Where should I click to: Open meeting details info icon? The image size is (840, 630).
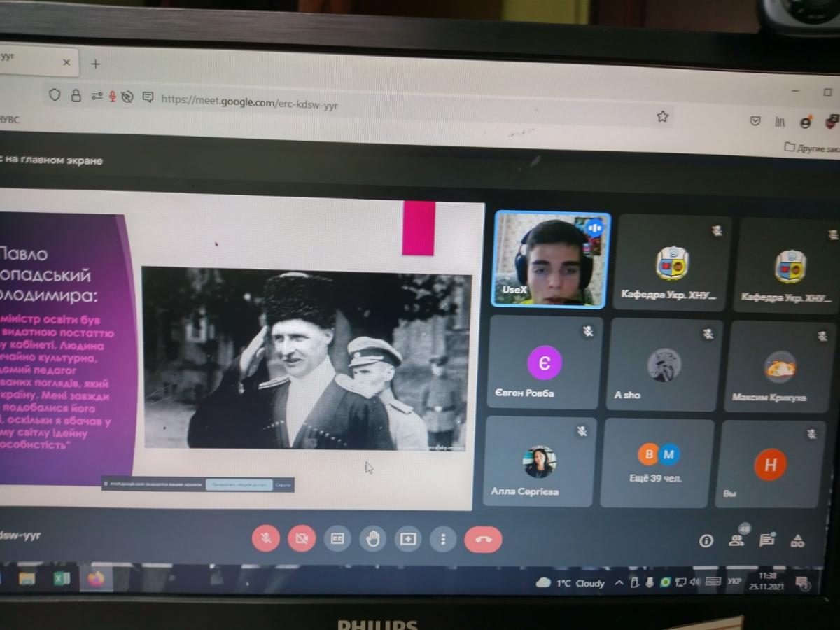pos(706,540)
